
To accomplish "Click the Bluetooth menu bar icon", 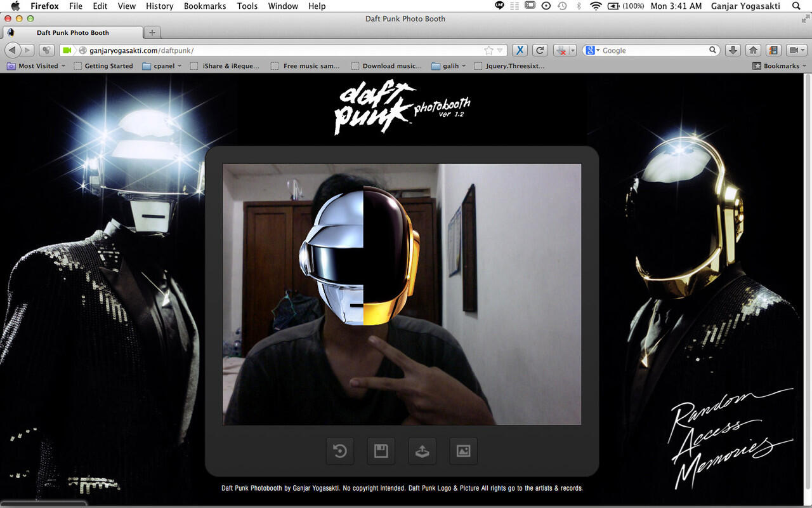I will (x=579, y=6).
